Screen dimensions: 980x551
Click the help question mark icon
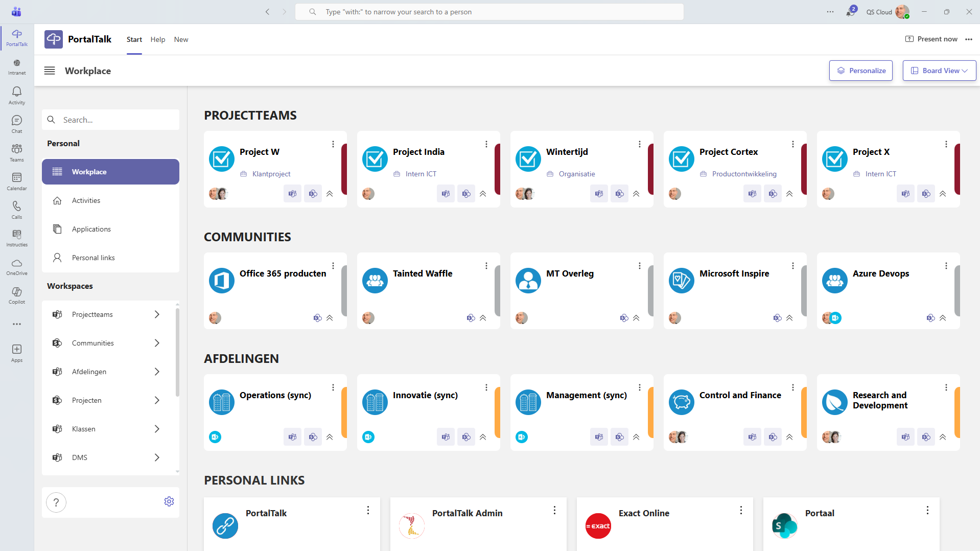[x=56, y=502]
